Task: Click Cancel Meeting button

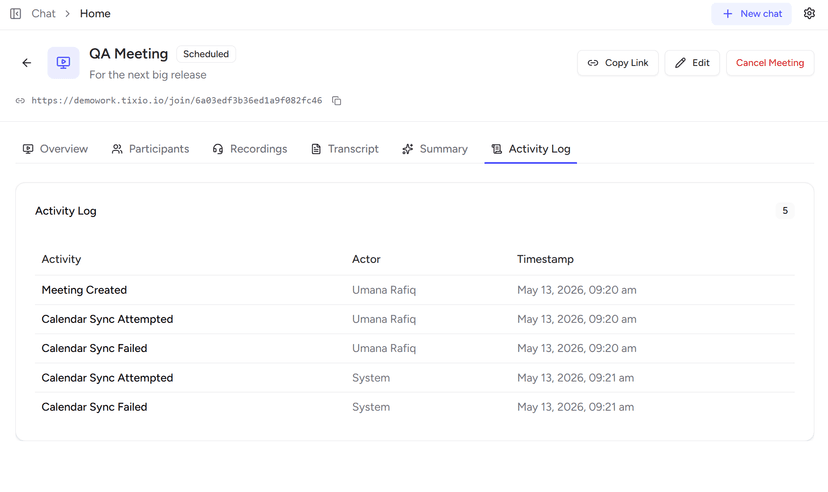Action: point(770,63)
